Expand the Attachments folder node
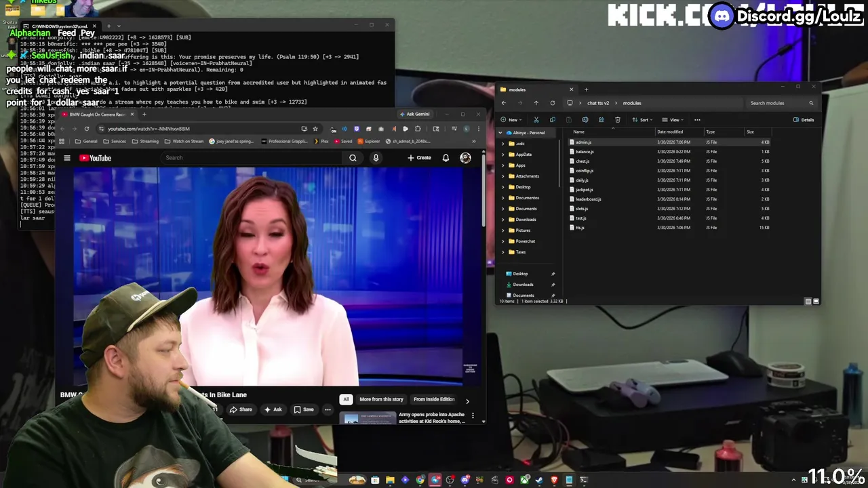The image size is (868, 488). click(503, 176)
